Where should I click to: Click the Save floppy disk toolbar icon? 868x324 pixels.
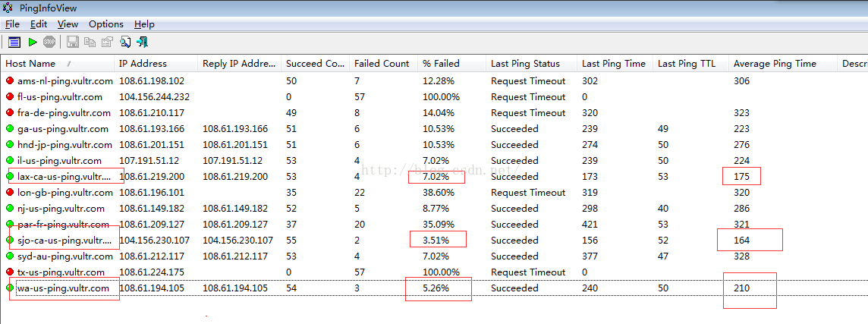click(x=73, y=42)
